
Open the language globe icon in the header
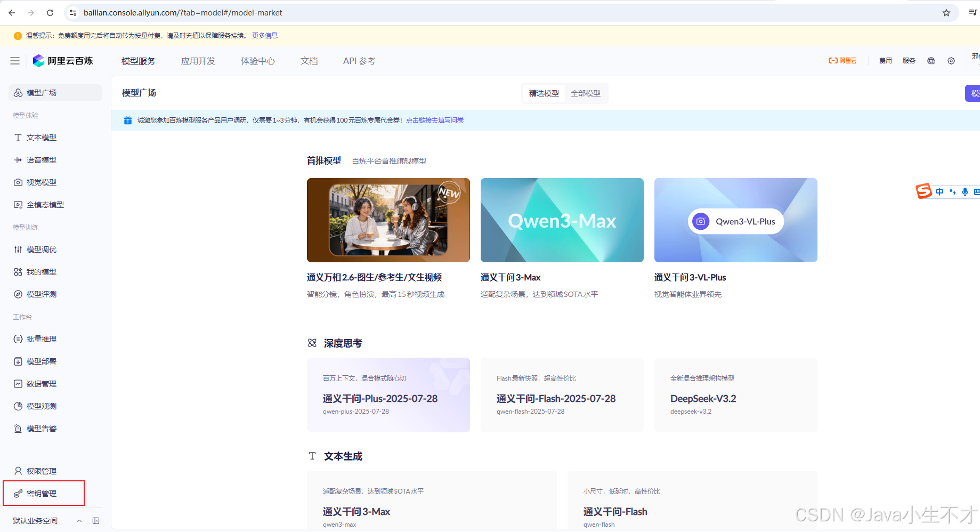point(931,61)
